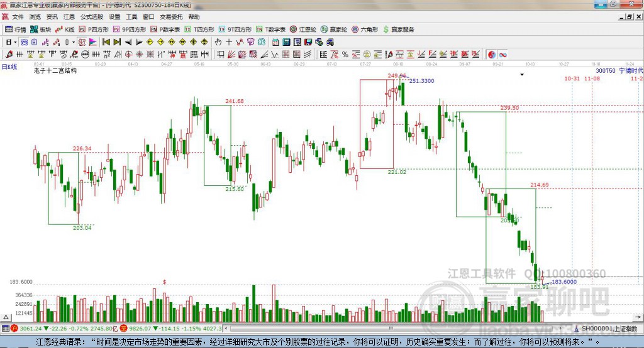Open the calculator icon
This screenshot has width=644, height=348.
pyautogui.click(x=286, y=42)
